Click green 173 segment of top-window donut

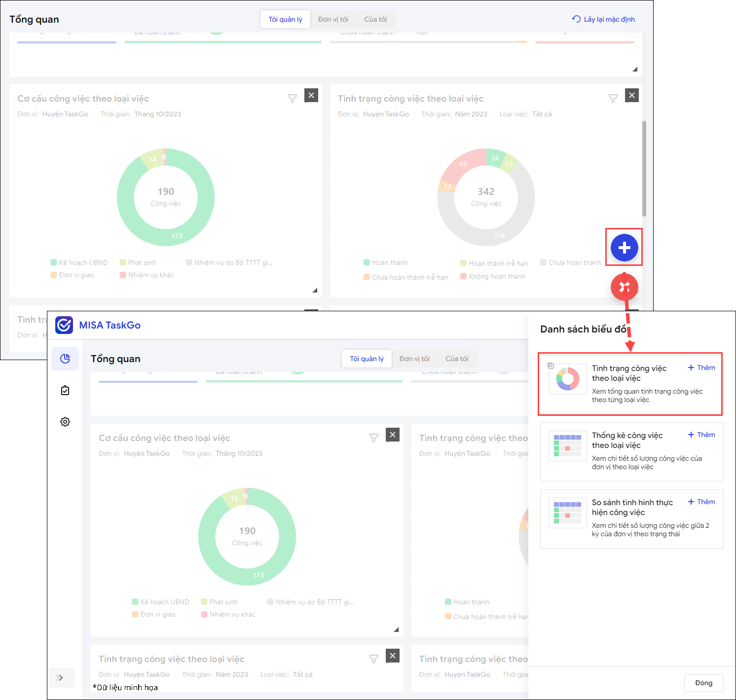click(x=177, y=236)
